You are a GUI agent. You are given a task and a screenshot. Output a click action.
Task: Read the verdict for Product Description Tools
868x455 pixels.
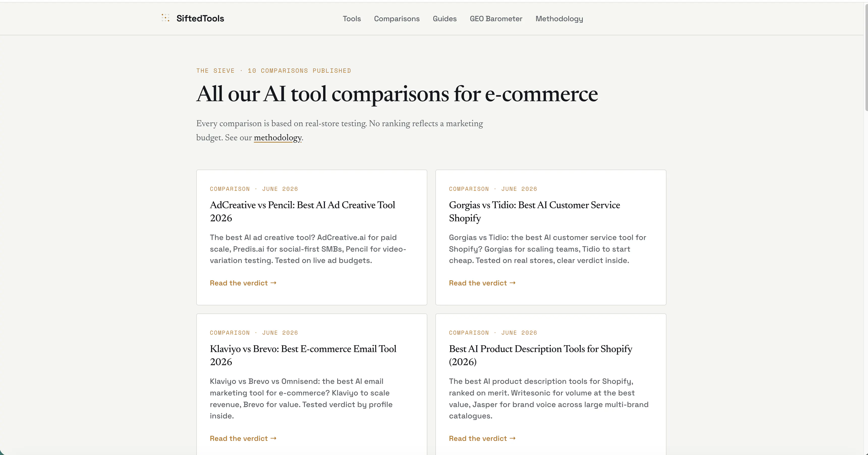point(482,439)
